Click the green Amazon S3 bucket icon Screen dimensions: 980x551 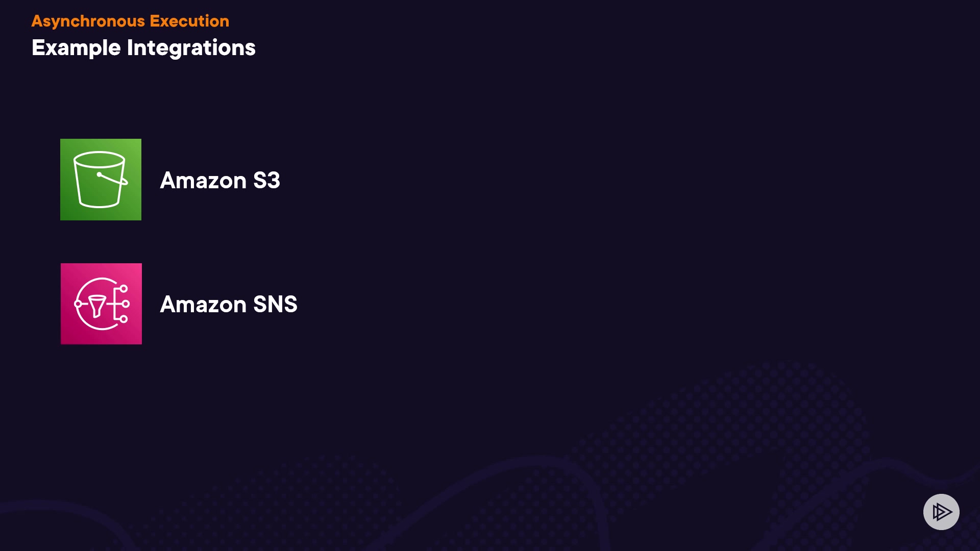pyautogui.click(x=101, y=180)
